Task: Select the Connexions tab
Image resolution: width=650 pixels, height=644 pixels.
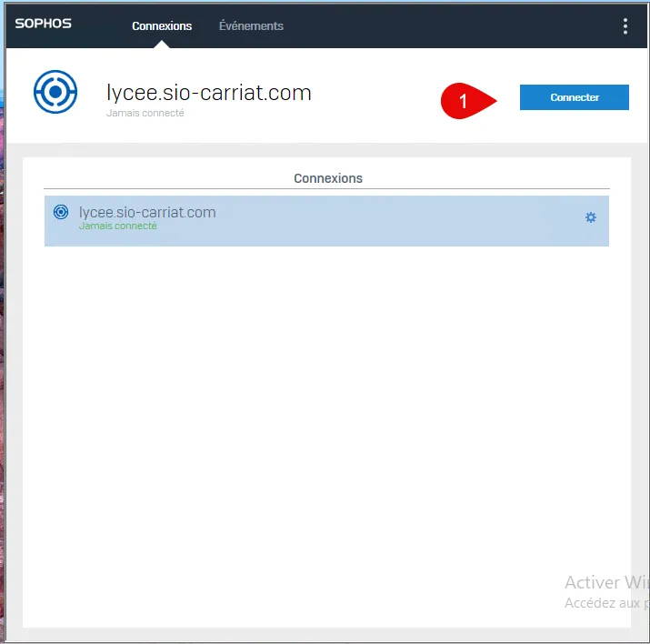Action: (162, 26)
